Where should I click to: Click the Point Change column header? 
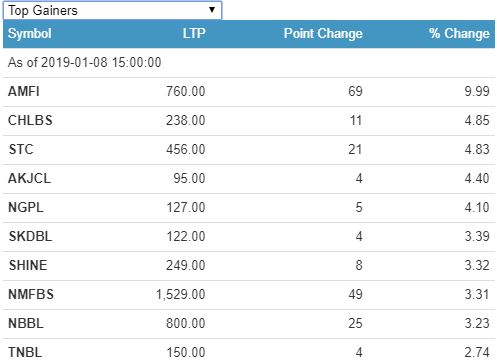(323, 33)
